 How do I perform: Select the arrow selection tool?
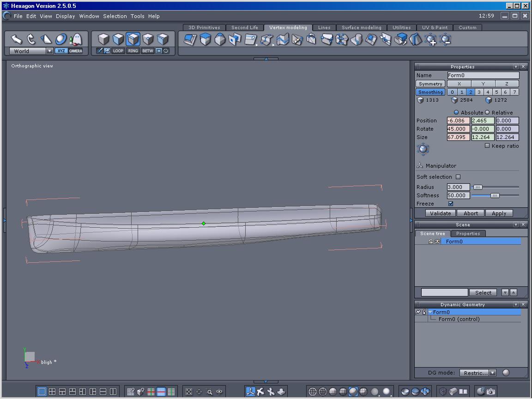point(17,39)
